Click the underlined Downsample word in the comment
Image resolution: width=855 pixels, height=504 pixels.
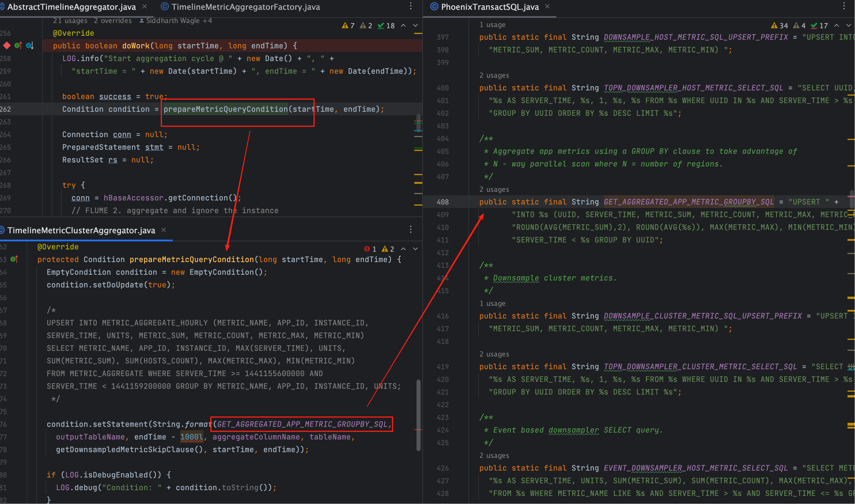[516, 278]
